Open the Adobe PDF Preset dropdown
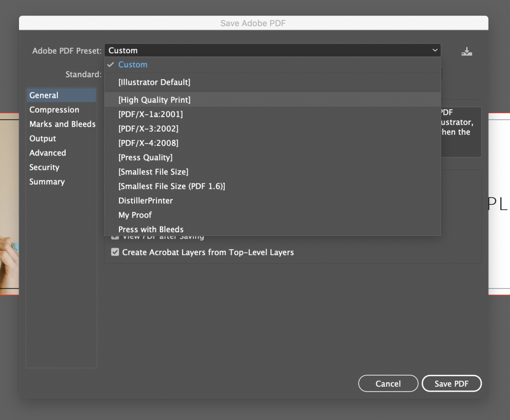Viewport: 510px width, 420px height. [272, 50]
